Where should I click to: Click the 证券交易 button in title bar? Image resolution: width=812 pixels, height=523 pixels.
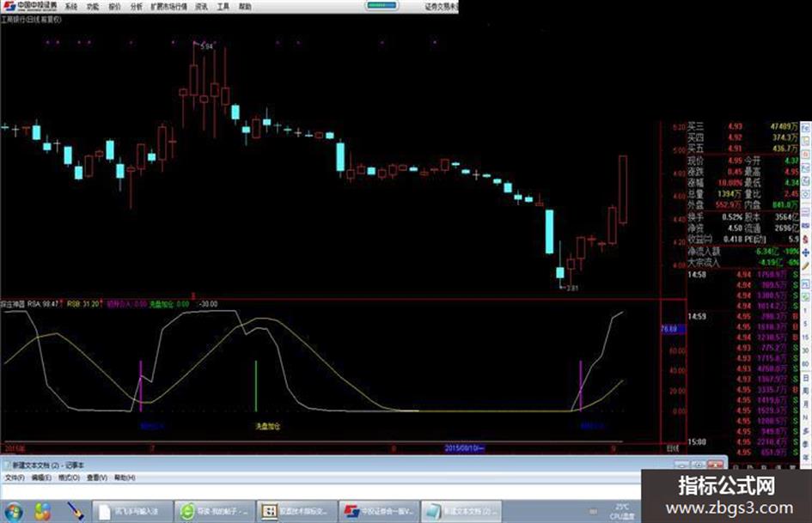pyautogui.click(x=441, y=7)
